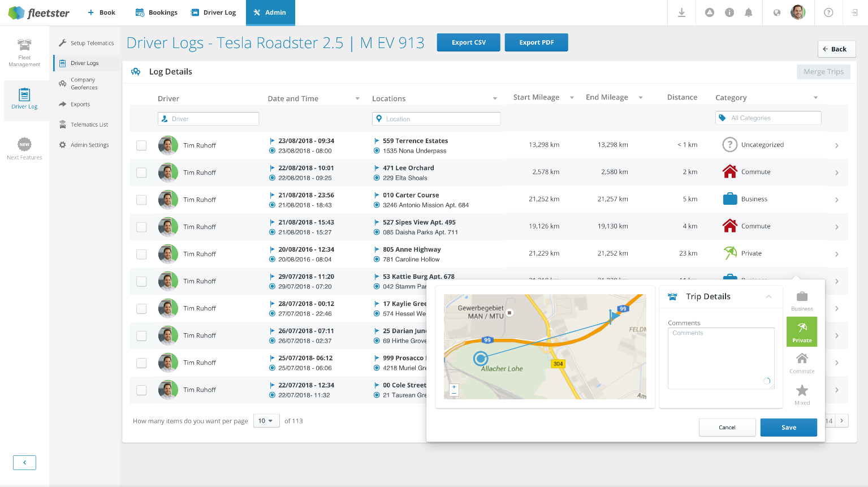Open the Book menu
868x487 pixels.
[x=101, y=12]
